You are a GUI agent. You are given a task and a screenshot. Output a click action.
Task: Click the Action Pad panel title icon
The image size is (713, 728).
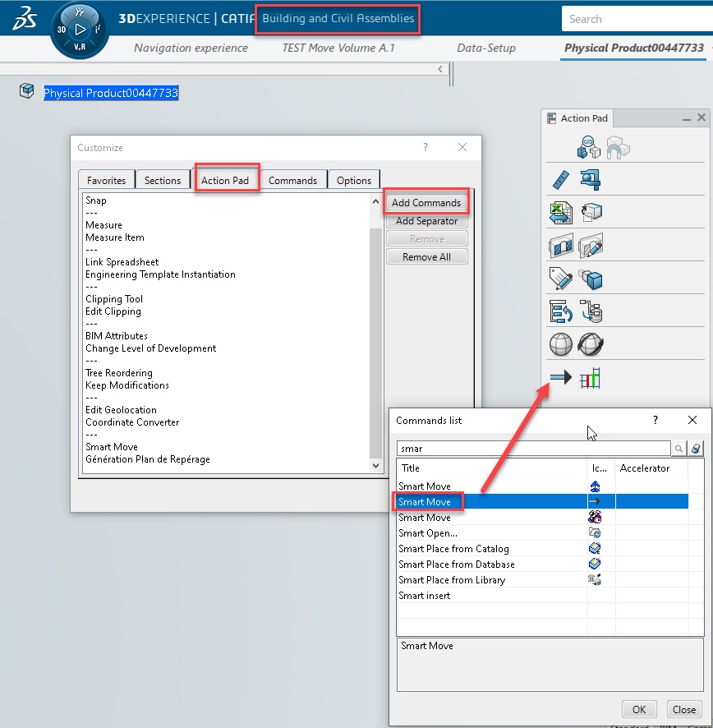[551, 118]
